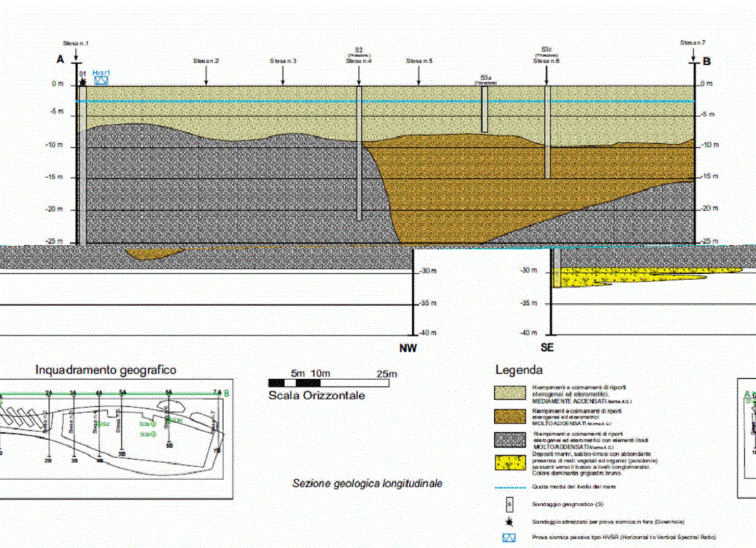Viewport: 756px width, 548px height.
Task: Click the HVSR symbol in the legend
Action: tap(509, 538)
